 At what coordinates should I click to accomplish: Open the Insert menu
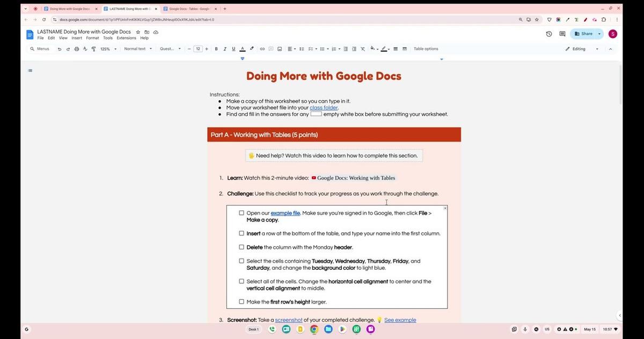click(x=77, y=38)
